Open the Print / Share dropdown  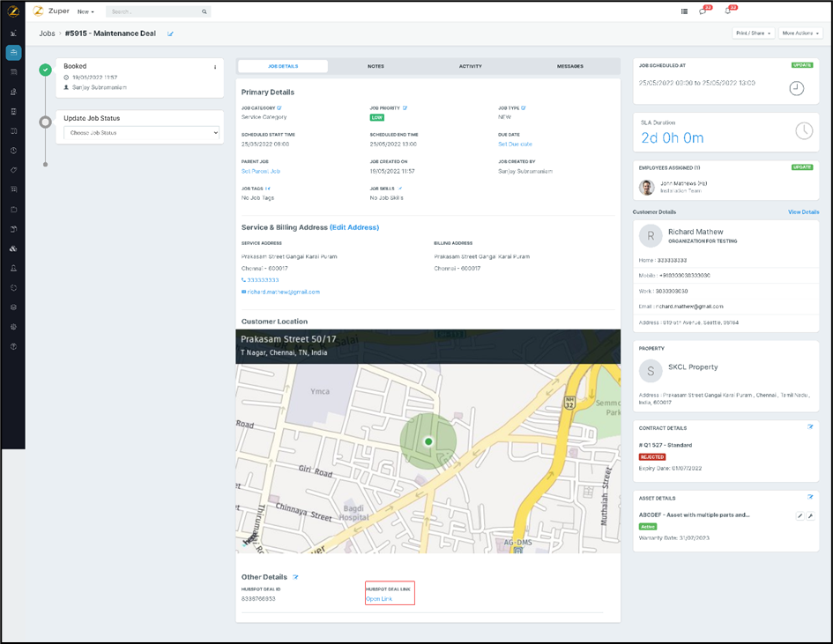coord(753,33)
